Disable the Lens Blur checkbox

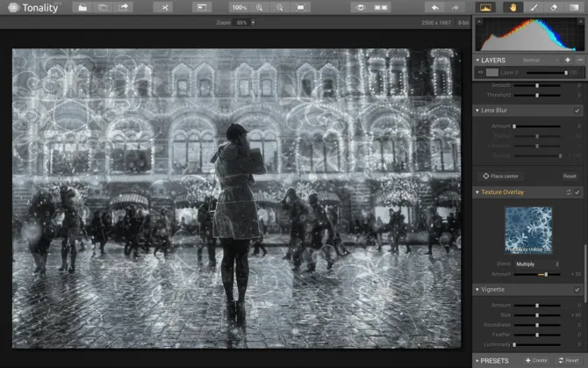tap(577, 111)
